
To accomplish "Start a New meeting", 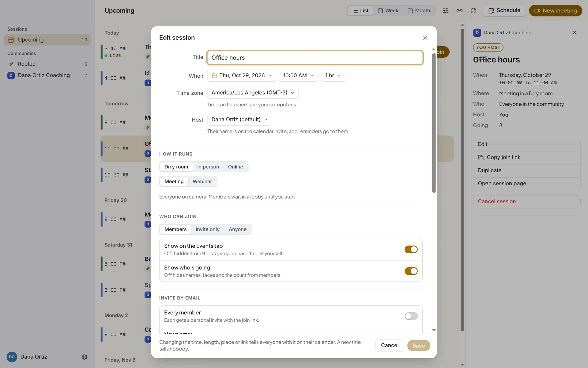I will pos(555,10).
